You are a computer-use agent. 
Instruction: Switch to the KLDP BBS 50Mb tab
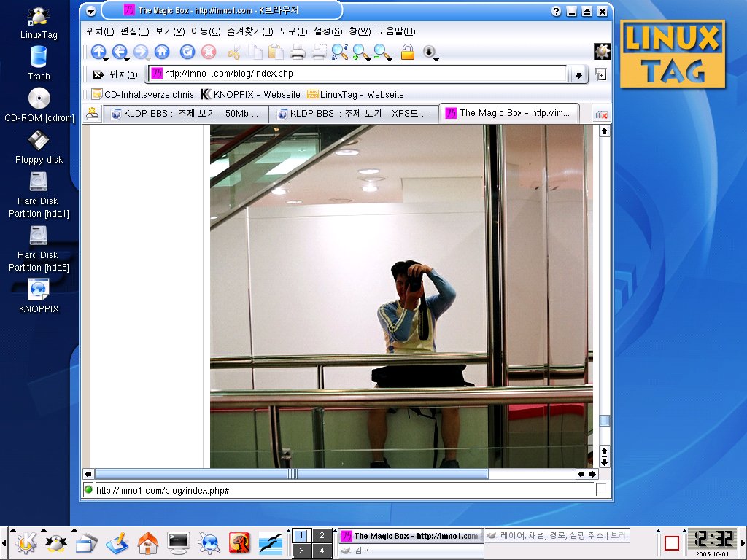186,114
